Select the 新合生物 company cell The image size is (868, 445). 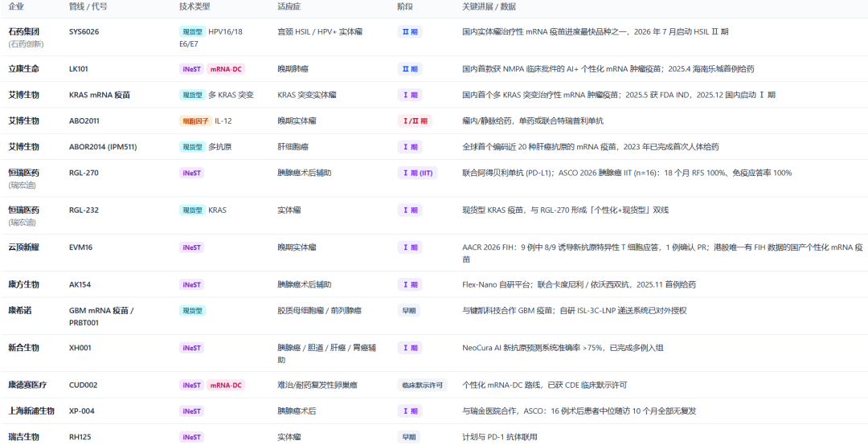tap(24, 348)
